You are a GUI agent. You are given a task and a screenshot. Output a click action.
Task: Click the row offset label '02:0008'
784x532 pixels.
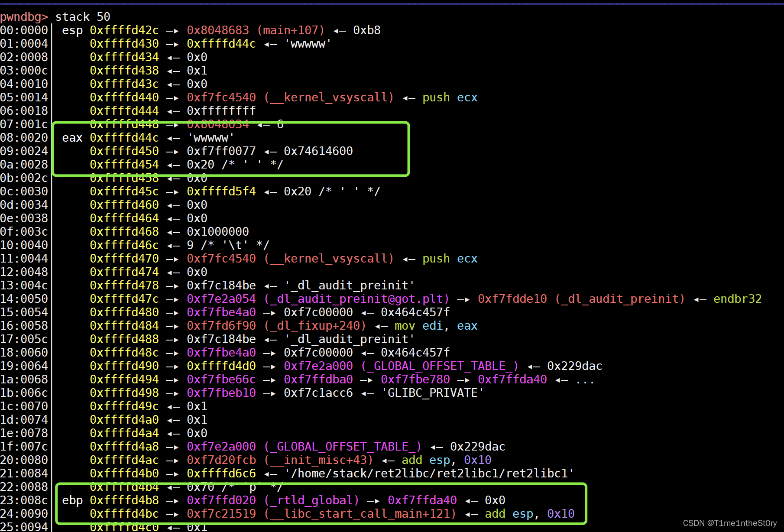pos(24,57)
